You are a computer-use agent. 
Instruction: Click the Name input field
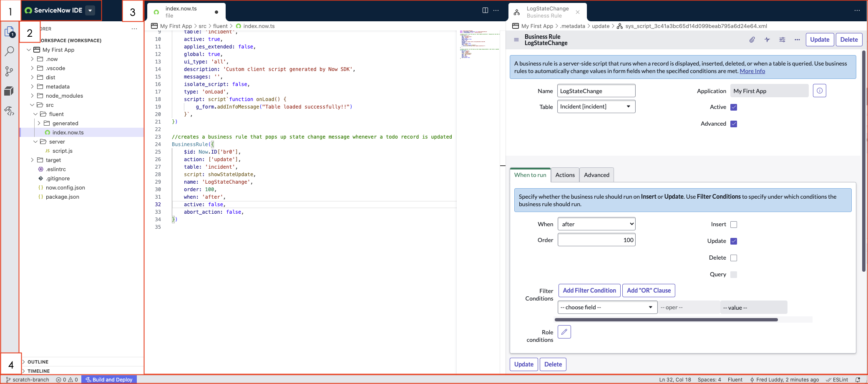point(596,91)
